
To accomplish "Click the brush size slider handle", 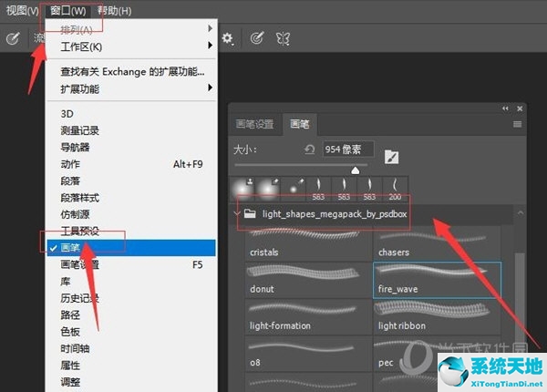I will [x=356, y=170].
